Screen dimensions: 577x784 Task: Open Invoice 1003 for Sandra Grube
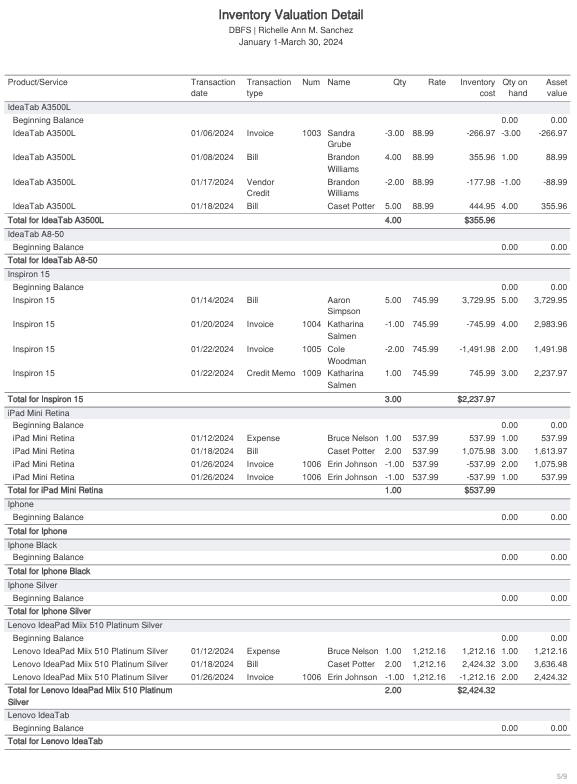click(x=288, y=138)
